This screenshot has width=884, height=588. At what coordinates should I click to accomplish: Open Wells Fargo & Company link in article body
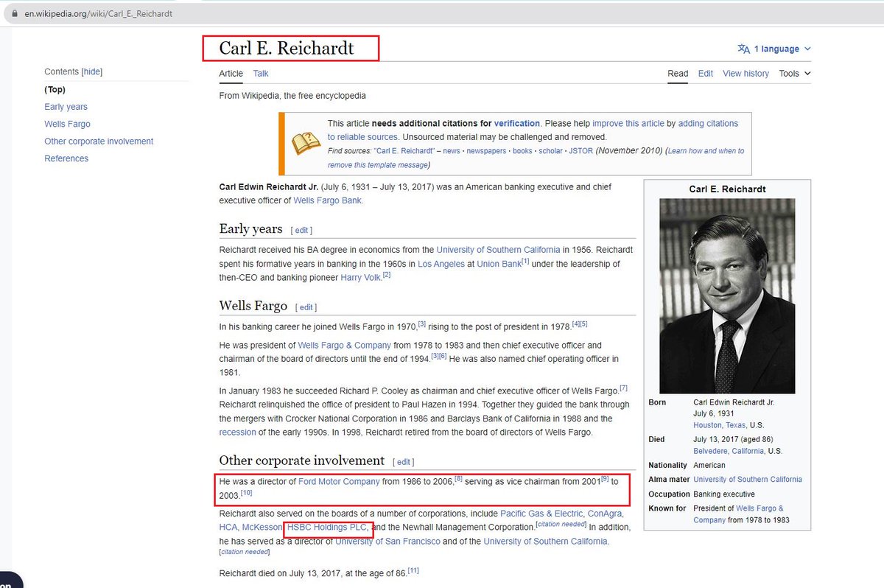344,345
